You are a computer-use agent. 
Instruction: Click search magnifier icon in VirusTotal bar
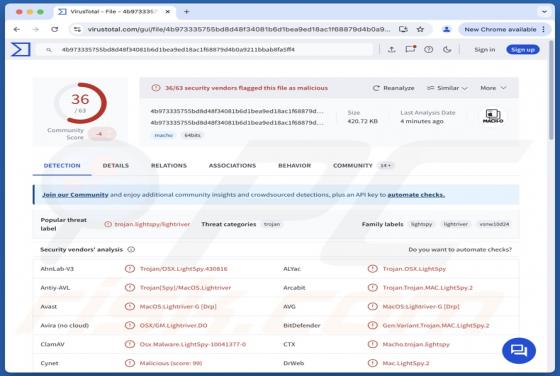click(49, 50)
